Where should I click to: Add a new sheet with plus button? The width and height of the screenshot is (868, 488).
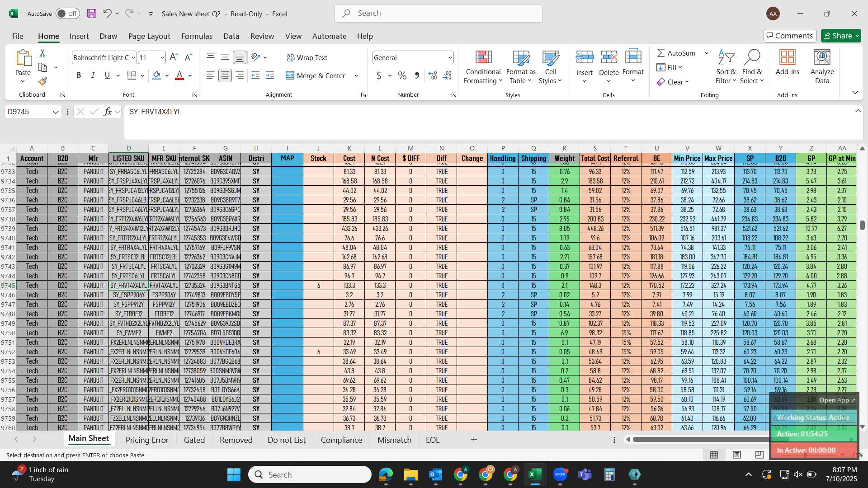(474, 439)
